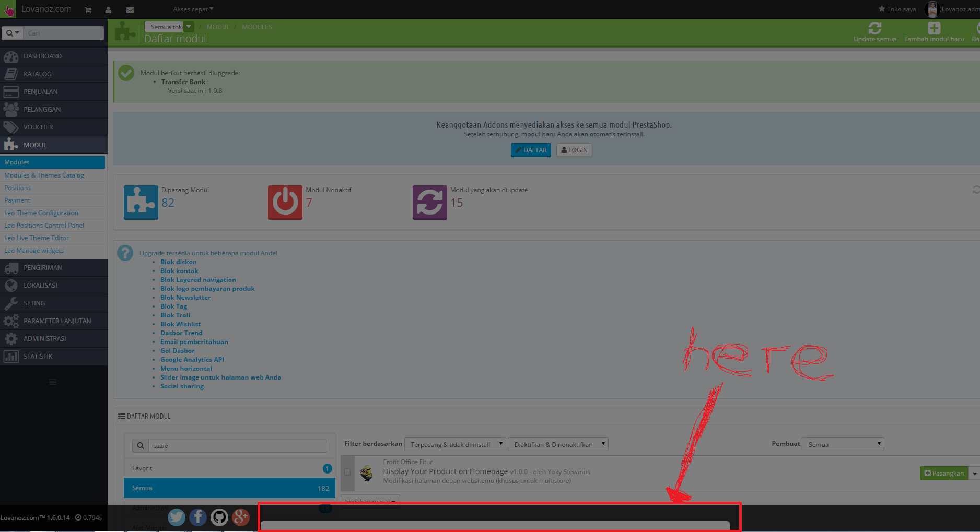This screenshot has width=980, height=532.
Task: Click Tambah modul baru plus icon
Action: point(934,28)
